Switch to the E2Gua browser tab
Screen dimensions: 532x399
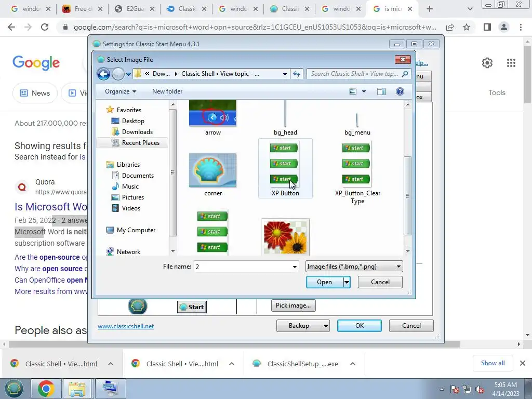(x=135, y=9)
